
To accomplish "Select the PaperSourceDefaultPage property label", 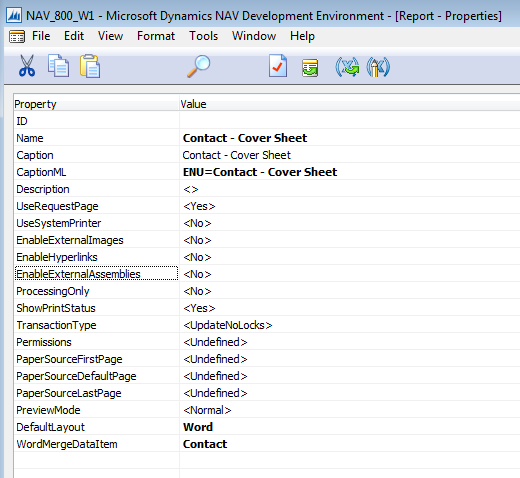I will [x=76, y=376].
